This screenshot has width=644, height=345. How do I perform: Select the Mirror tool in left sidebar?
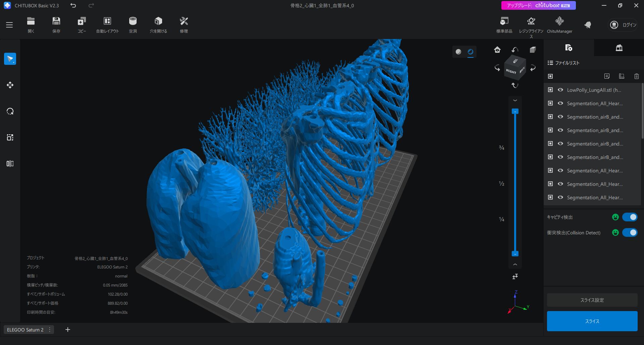click(10, 164)
